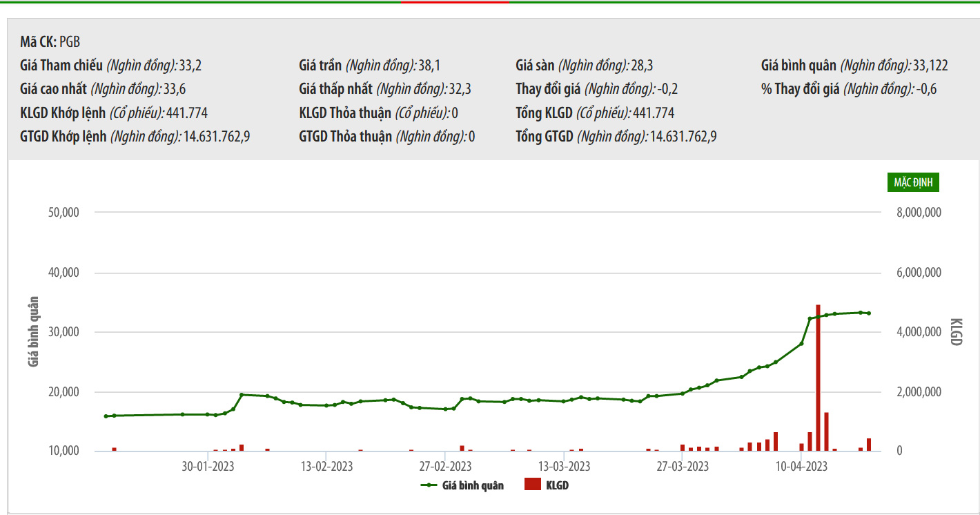Click the green line marker in legend
Image resolution: width=980 pixels, height=515 pixels.
tap(429, 485)
